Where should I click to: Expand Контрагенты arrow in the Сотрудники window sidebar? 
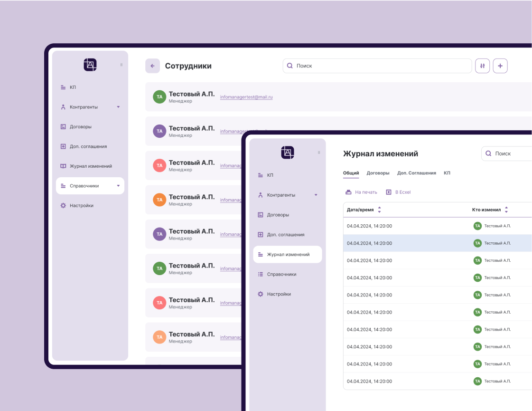coord(119,107)
